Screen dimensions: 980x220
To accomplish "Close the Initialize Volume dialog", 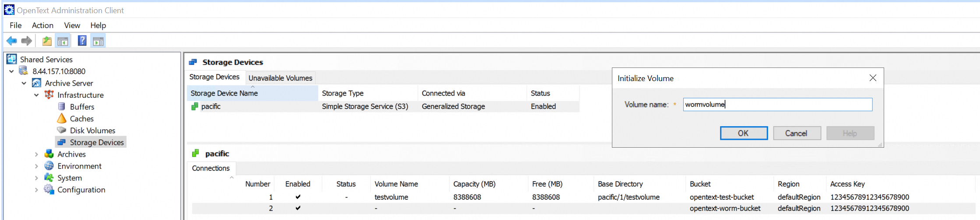I will click(873, 78).
